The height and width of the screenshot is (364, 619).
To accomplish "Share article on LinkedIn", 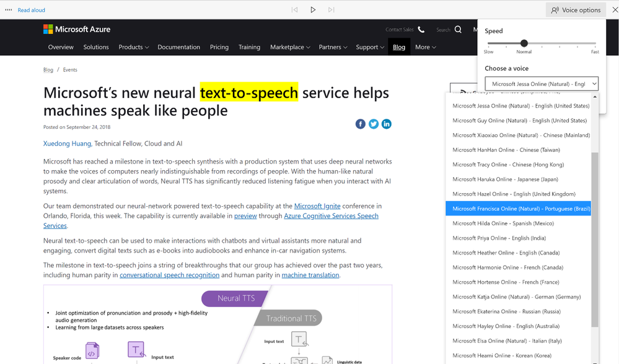I will (x=387, y=124).
